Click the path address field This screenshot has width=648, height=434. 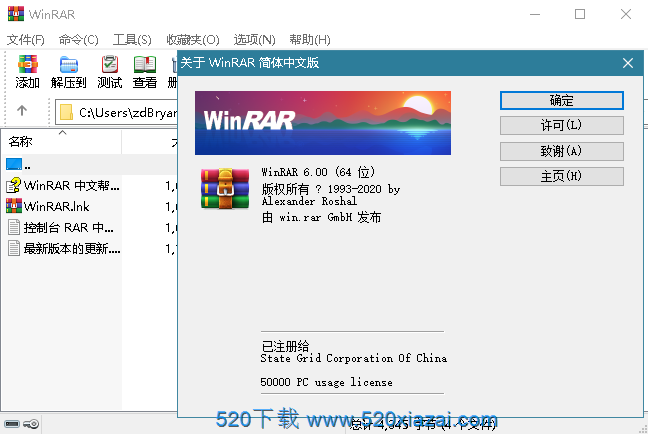tap(117, 112)
